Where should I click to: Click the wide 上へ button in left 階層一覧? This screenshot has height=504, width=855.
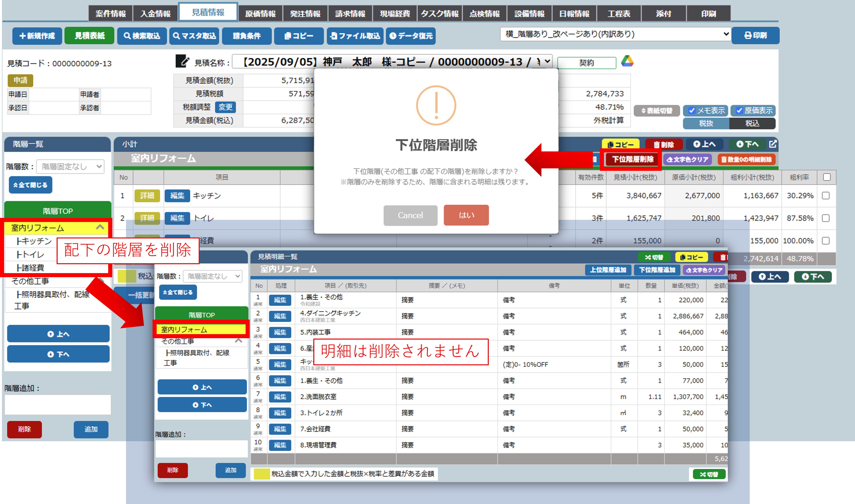58,334
